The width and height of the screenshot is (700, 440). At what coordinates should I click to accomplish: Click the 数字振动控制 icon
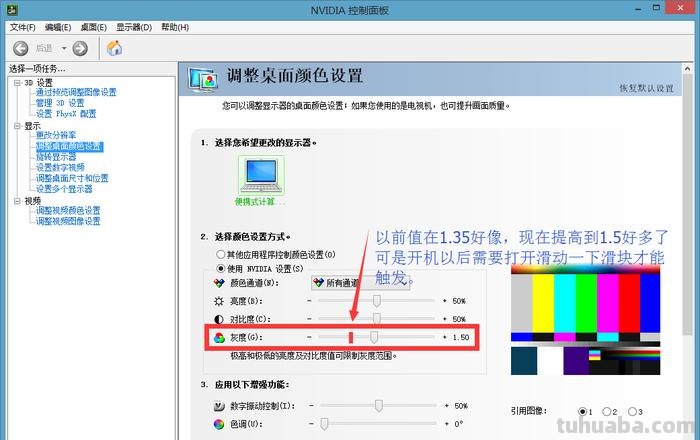(x=219, y=406)
